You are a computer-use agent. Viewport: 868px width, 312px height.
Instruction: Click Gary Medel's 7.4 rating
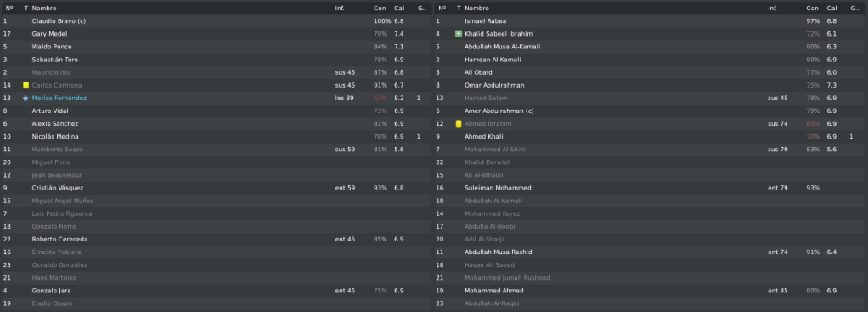[398, 34]
